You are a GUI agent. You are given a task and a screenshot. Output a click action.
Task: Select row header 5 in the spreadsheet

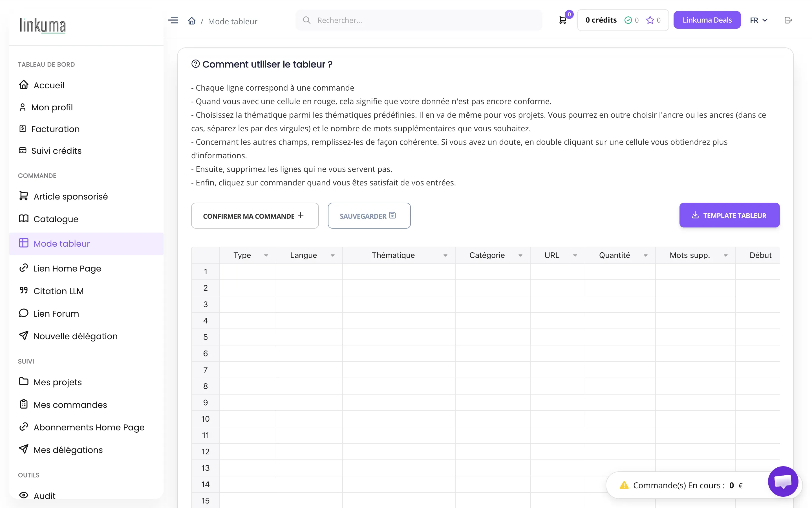pos(205,337)
